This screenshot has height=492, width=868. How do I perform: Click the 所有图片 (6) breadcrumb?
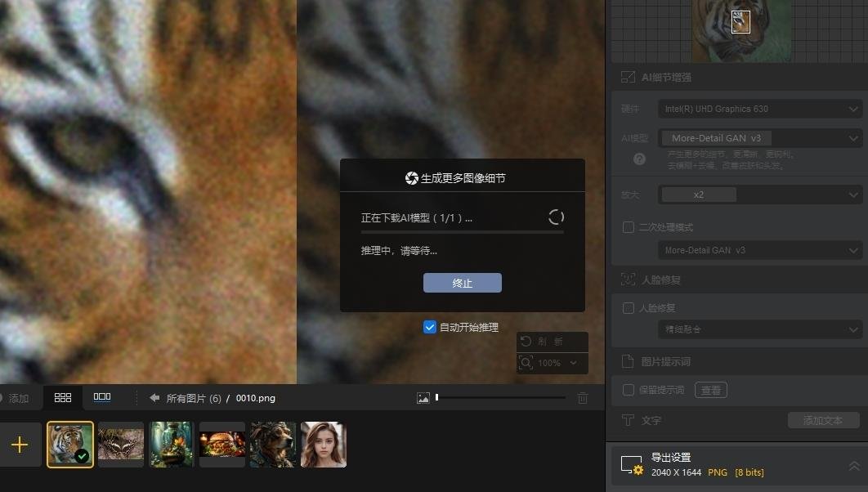(194, 399)
